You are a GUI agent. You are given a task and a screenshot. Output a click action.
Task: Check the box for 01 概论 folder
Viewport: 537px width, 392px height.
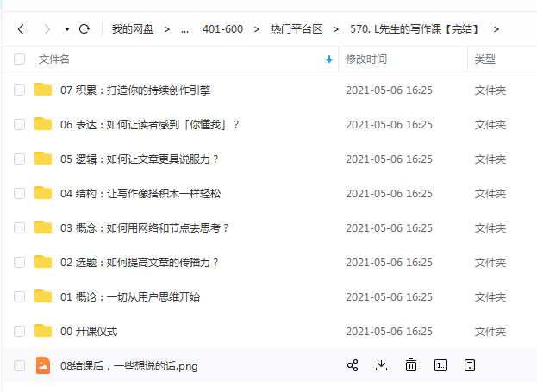pos(19,296)
